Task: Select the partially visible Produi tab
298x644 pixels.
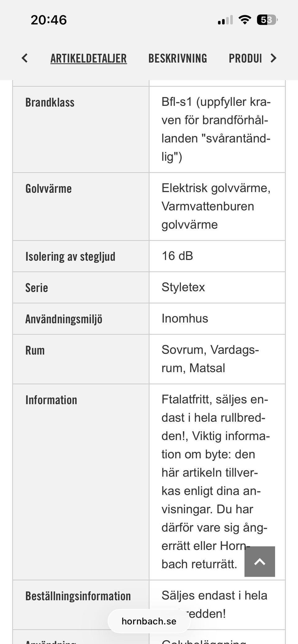Action: (245, 58)
